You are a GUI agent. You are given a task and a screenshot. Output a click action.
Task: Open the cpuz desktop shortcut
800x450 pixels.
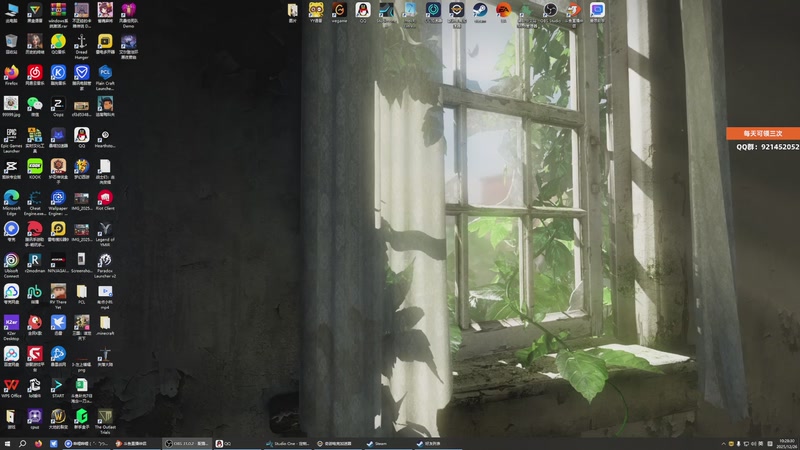pos(35,419)
